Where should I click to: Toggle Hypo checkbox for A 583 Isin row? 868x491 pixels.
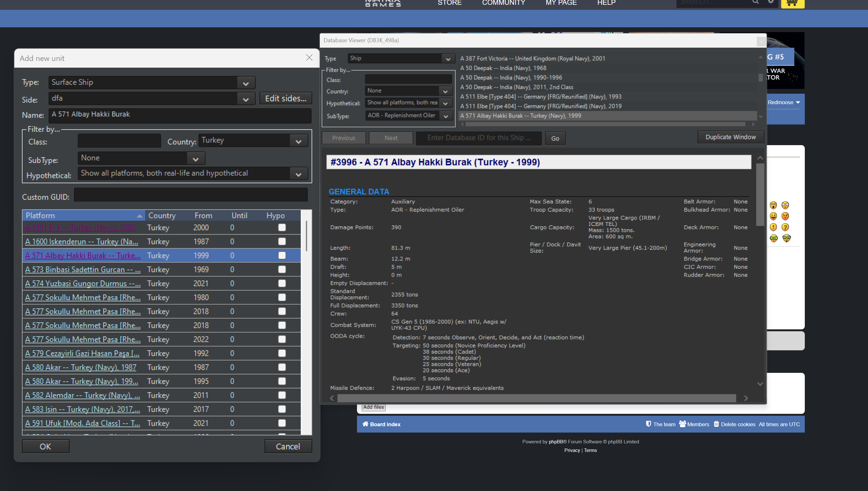(x=282, y=409)
